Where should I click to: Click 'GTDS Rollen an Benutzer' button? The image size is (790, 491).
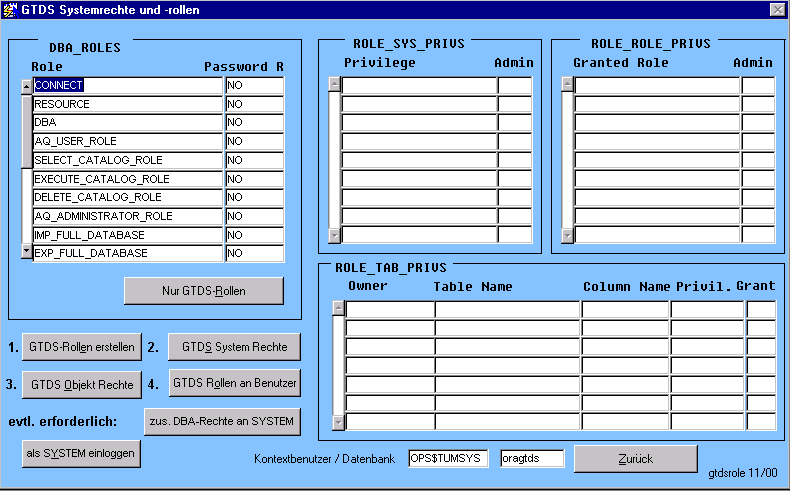tap(234, 383)
